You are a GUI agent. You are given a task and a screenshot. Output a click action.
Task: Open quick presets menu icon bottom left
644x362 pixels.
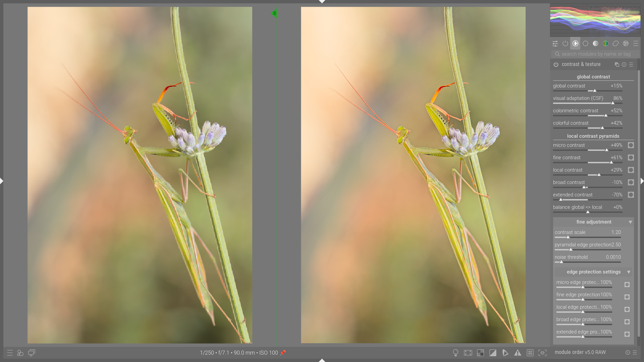click(x=10, y=353)
